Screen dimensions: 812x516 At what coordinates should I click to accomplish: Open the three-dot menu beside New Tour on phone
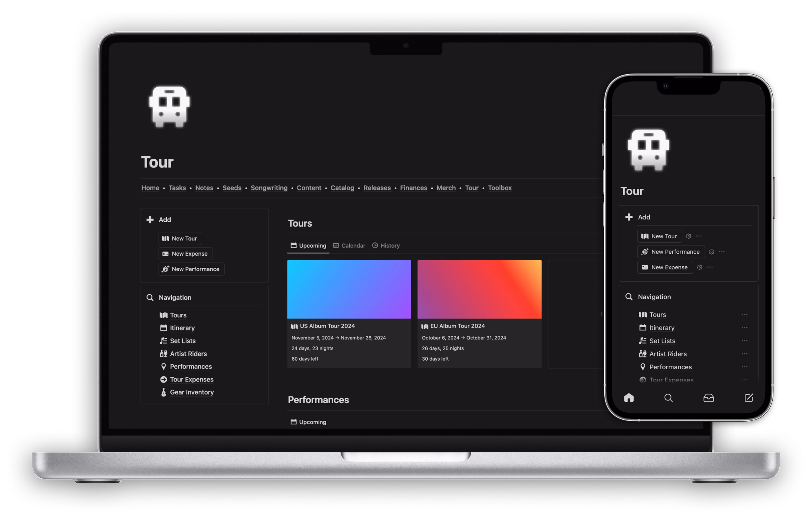[x=699, y=236]
